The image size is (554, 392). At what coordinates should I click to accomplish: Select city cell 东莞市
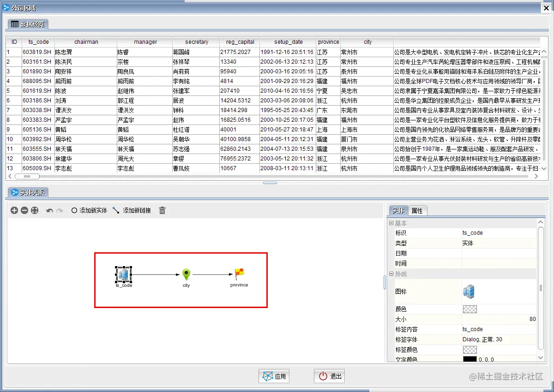point(367,110)
